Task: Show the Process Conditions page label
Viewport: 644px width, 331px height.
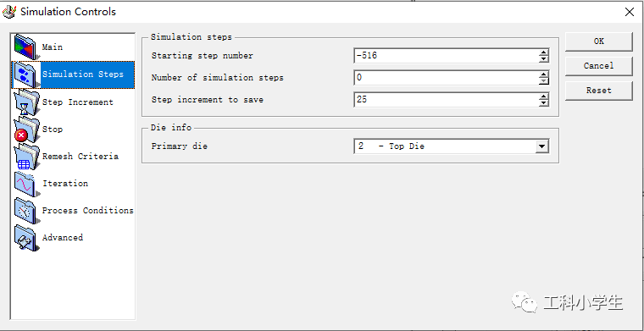Action: coord(88,211)
